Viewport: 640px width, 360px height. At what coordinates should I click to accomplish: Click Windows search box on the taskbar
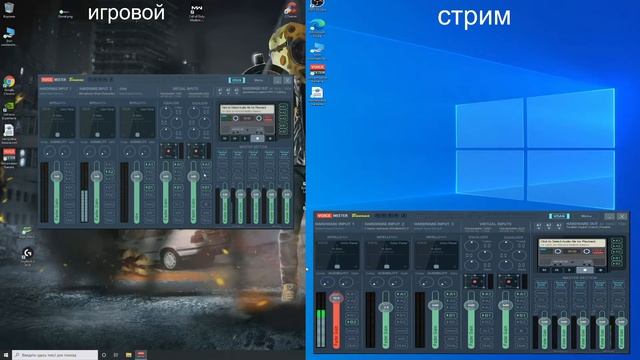[x=55, y=355]
